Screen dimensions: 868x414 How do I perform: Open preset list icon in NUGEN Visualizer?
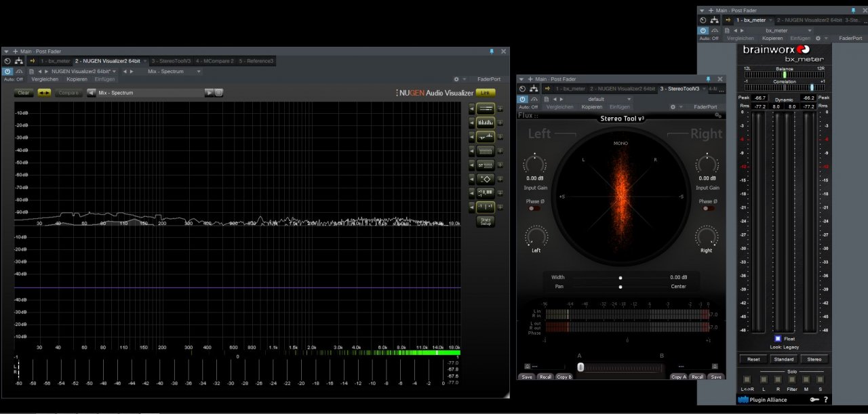tap(219, 93)
